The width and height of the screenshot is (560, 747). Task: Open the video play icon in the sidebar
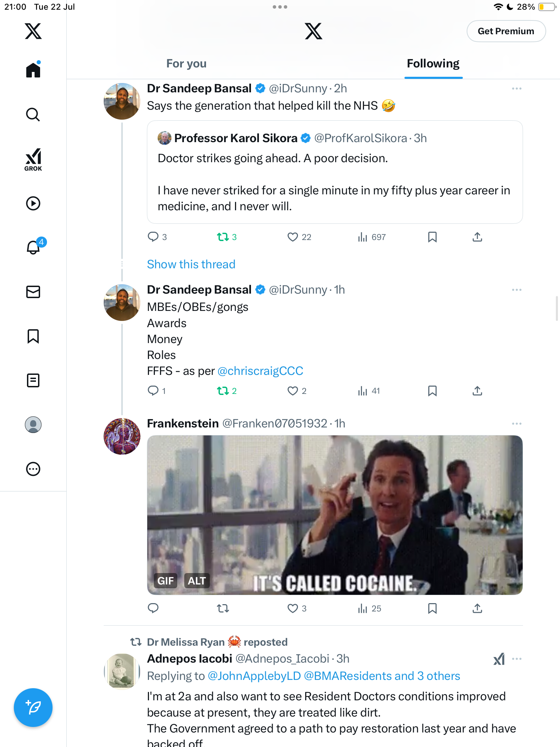pyautogui.click(x=33, y=203)
